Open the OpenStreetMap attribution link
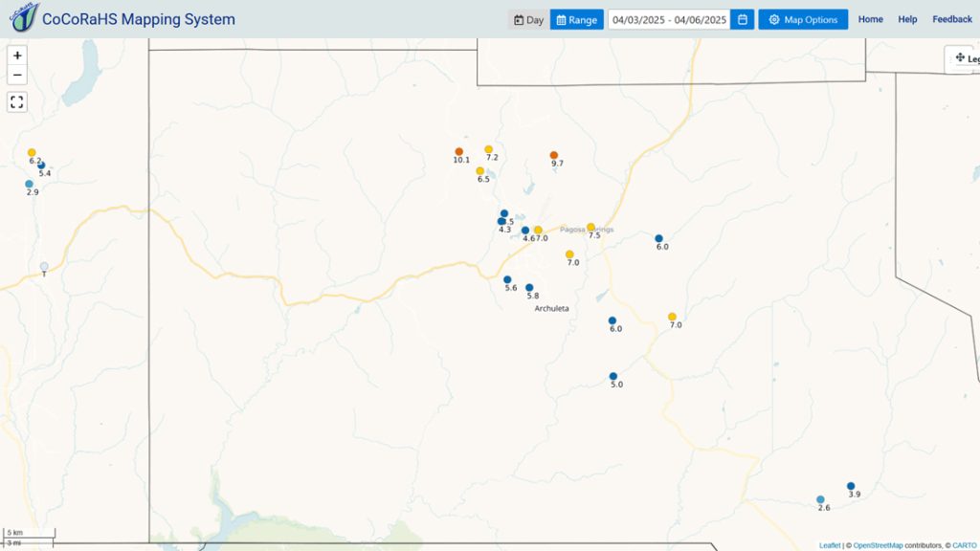The image size is (980, 551). [x=878, y=545]
